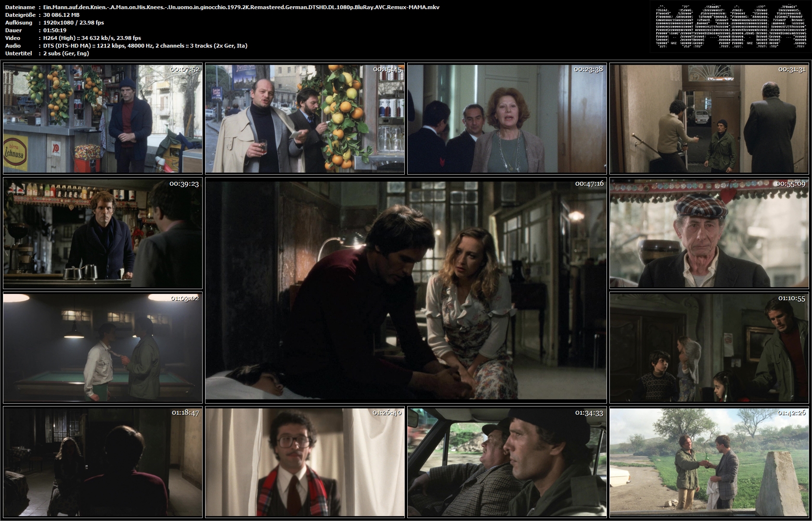Select the pool hall thumbnail at 01:03:02
Viewport: 812px width, 521px height.
[x=103, y=348]
